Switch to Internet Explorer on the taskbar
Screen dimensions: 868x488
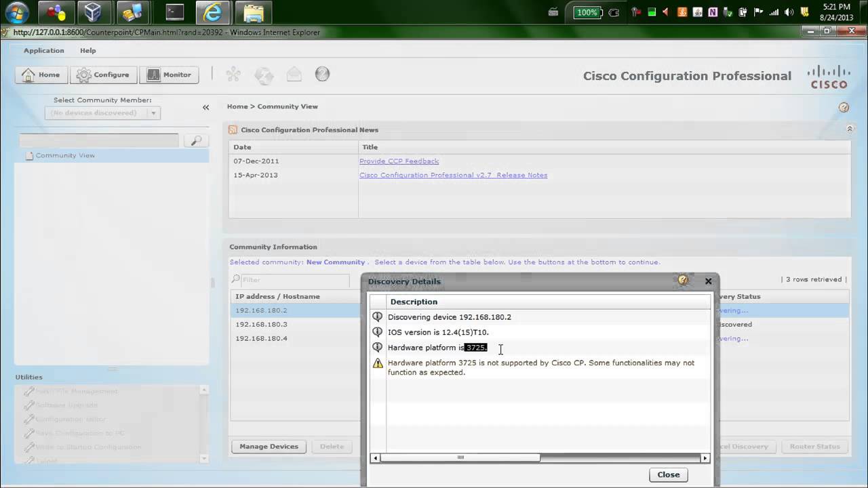213,12
